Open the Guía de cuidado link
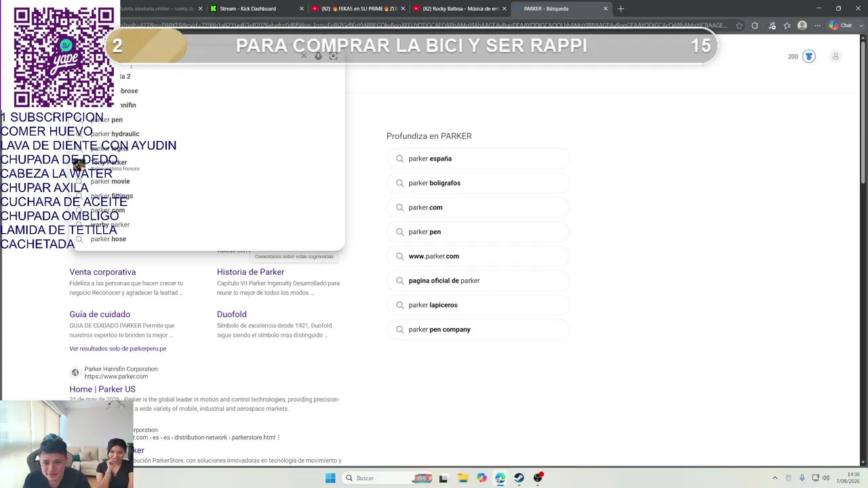Image resolution: width=868 pixels, height=488 pixels. (100, 314)
